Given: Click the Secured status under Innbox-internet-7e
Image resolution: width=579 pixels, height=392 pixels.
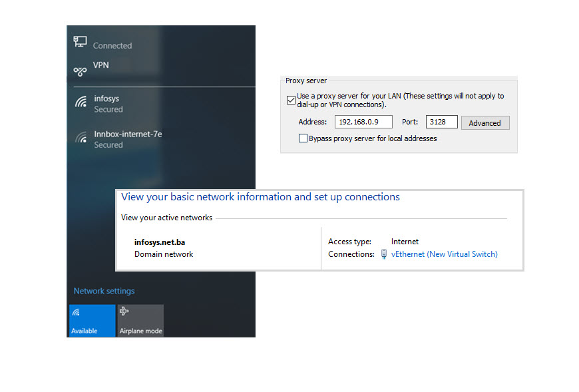Looking at the screenshot, I should click(108, 144).
